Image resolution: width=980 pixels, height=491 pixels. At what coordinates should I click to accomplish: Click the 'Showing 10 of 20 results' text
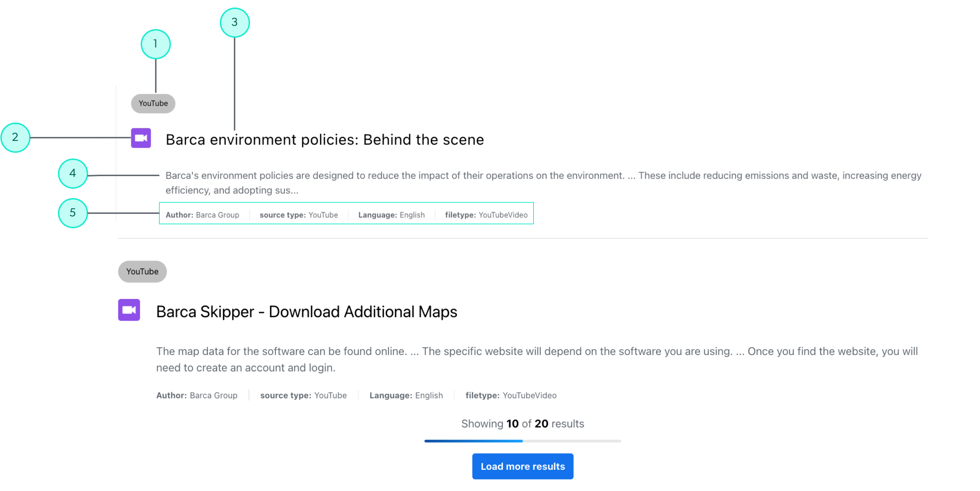coord(523,423)
